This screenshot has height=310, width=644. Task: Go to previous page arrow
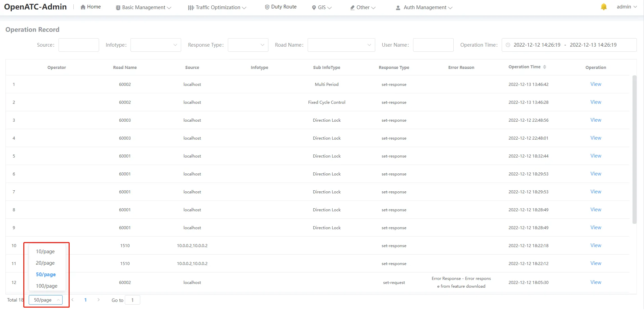[x=72, y=300]
